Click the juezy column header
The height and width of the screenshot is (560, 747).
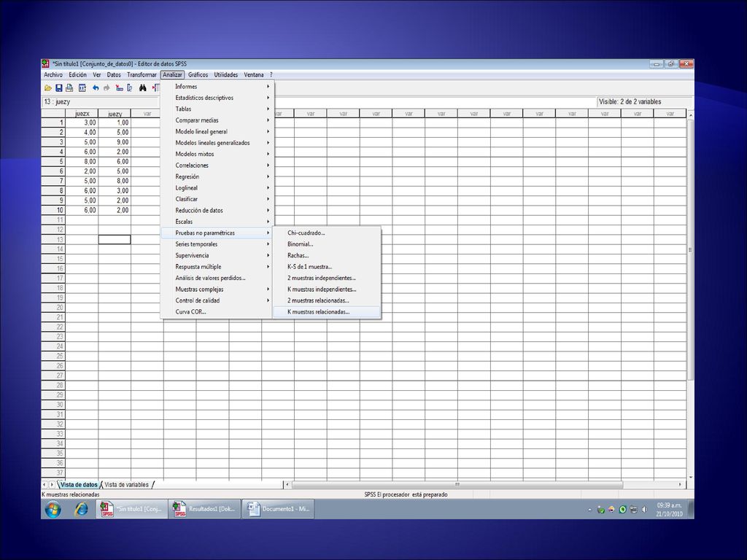pos(115,113)
